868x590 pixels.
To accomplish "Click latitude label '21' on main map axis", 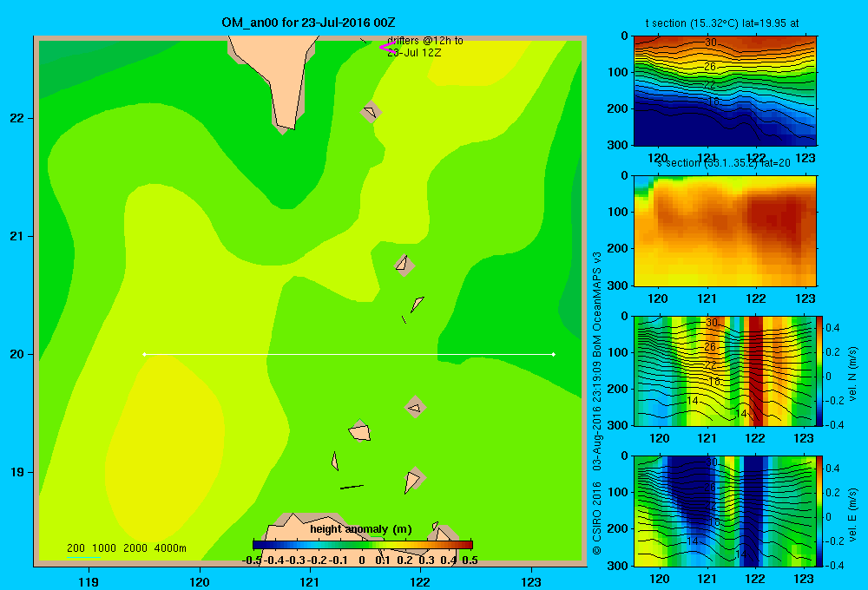I will click(17, 236).
